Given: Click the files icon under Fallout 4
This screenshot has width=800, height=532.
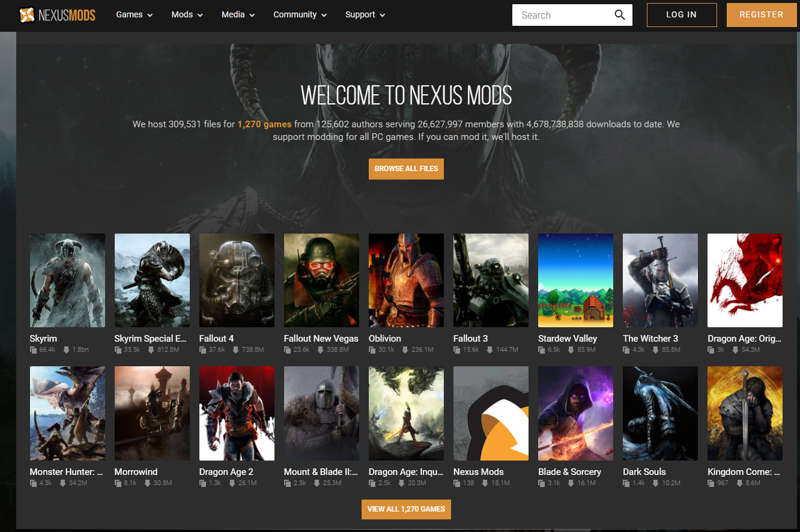Looking at the screenshot, I should (202, 350).
